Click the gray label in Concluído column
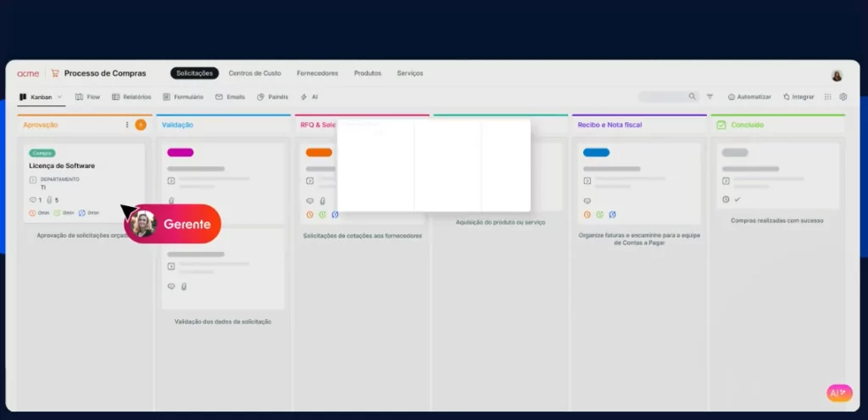Viewport: 868px width, 420px height. pos(735,153)
